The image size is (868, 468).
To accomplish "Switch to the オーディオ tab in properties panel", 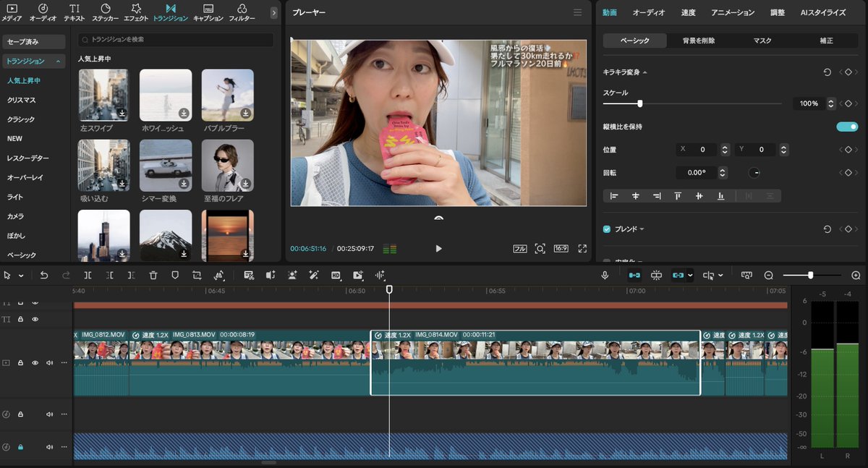I will (x=649, y=12).
